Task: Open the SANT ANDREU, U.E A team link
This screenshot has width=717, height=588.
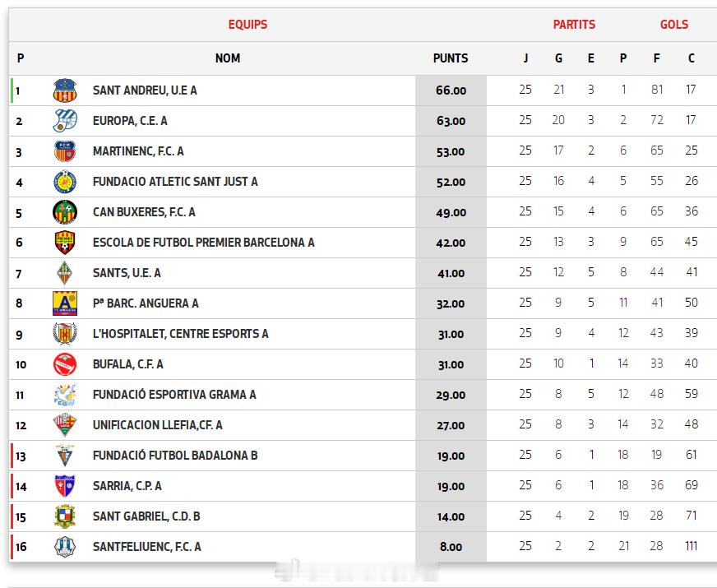Action: [x=145, y=90]
